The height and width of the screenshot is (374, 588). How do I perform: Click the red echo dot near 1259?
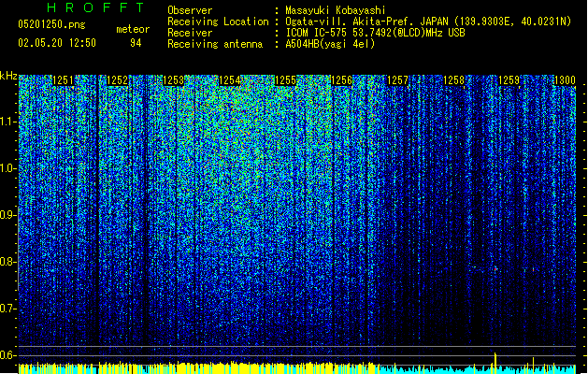(x=495, y=269)
